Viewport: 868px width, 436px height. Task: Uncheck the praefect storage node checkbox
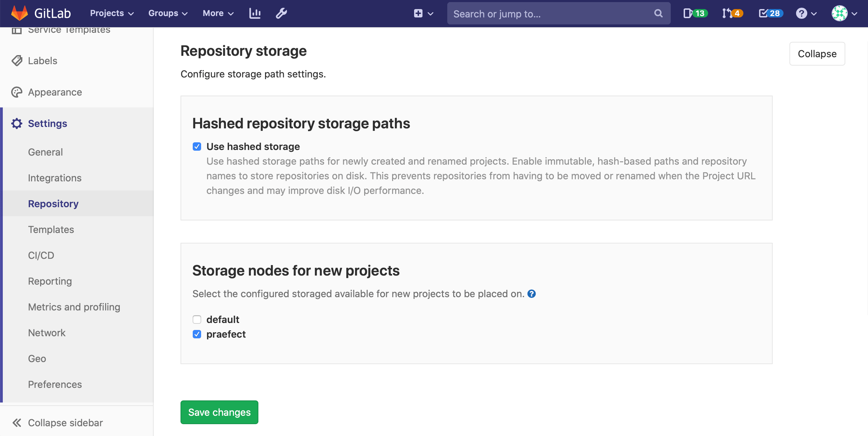197,334
